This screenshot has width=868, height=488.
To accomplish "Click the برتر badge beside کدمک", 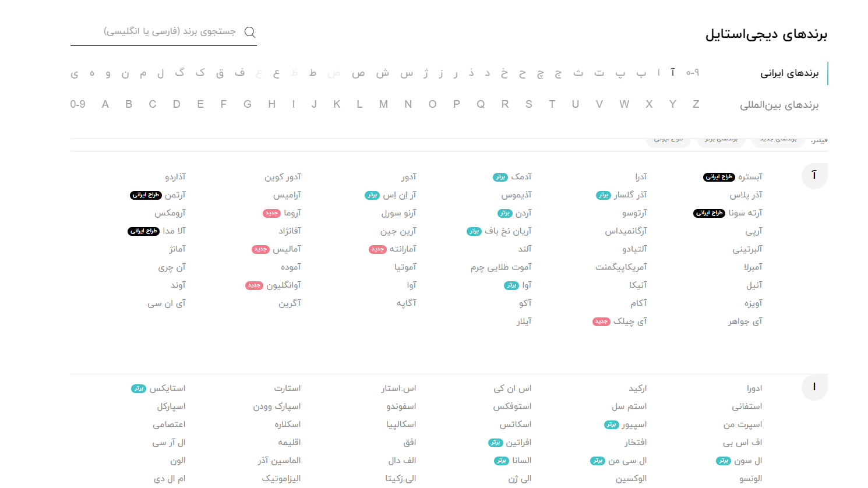I will click(500, 177).
